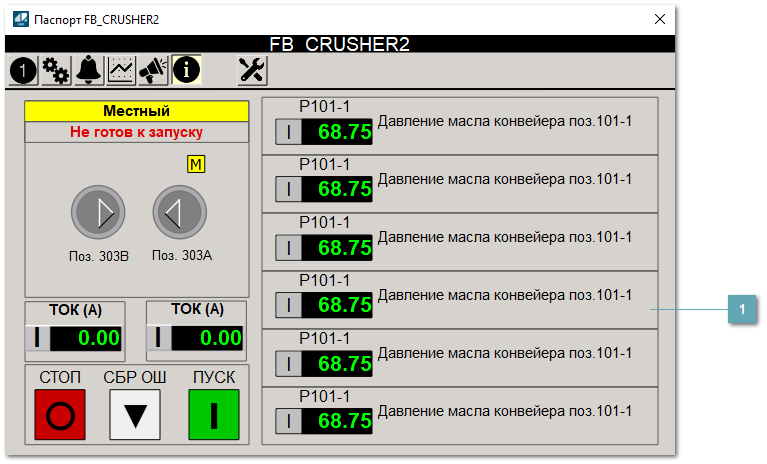
Task: Click the circled number 1 toolbar icon
Action: click(24, 70)
